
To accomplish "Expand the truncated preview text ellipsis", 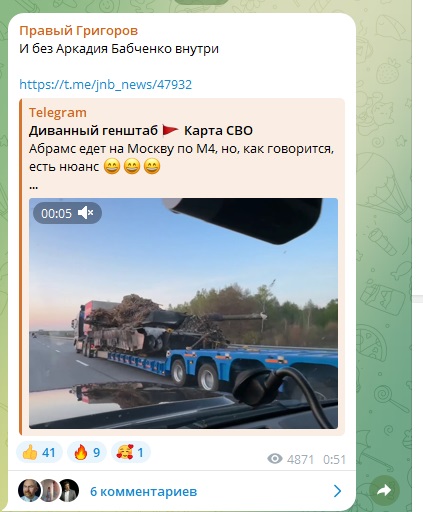I will 33,186.
